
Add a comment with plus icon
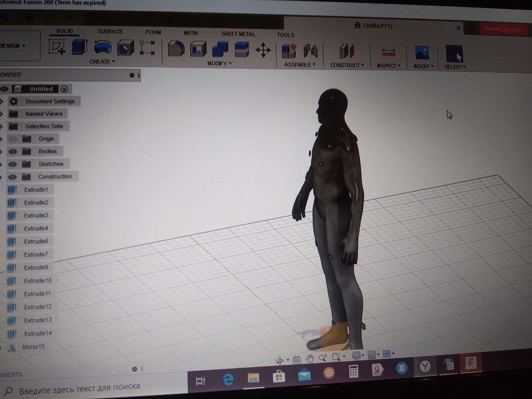point(135,369)
